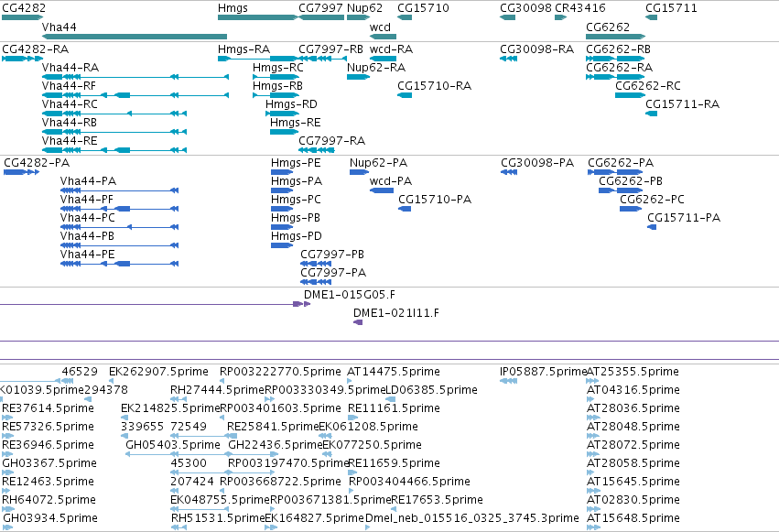
Task: Select the Nup62-RA transcript label
Action: pyautogui.click(x=376, y=68)
